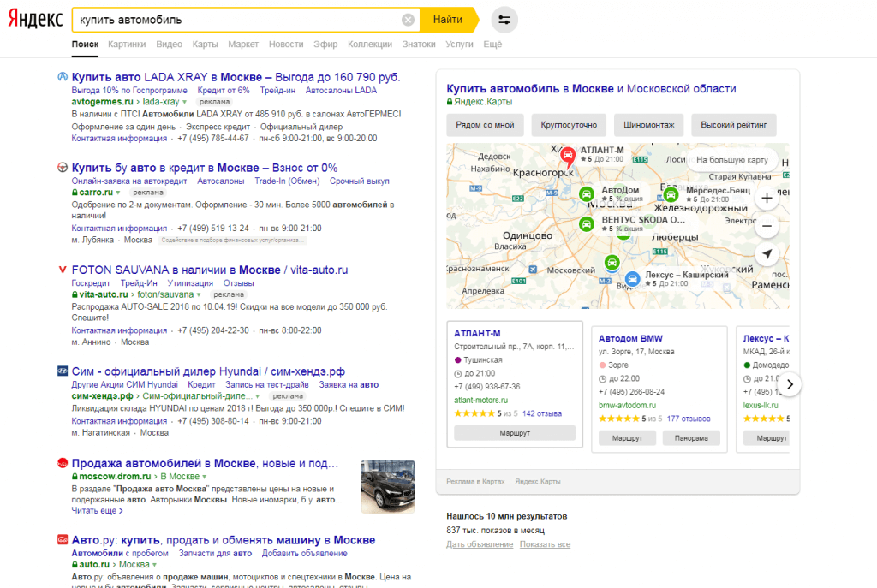
Task: Click the Yandex logo
Action: [35, 20]
